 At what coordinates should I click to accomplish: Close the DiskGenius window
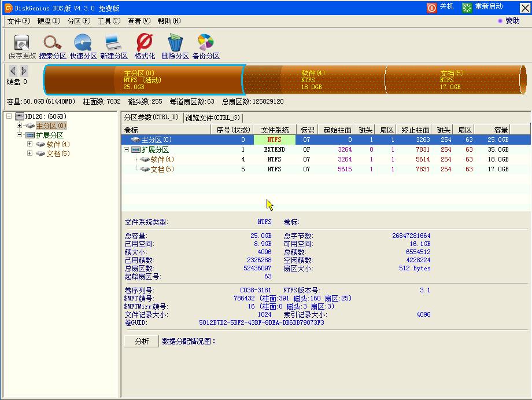tap(525, 8)
